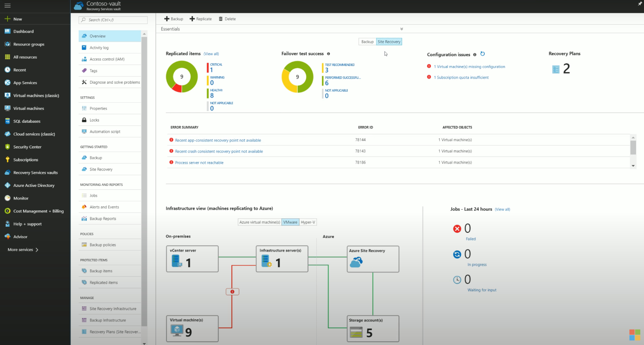This screenshot has height=345, width=644.
Task: Click View all next to Replicated items
Action: click(x=211, y=54)
